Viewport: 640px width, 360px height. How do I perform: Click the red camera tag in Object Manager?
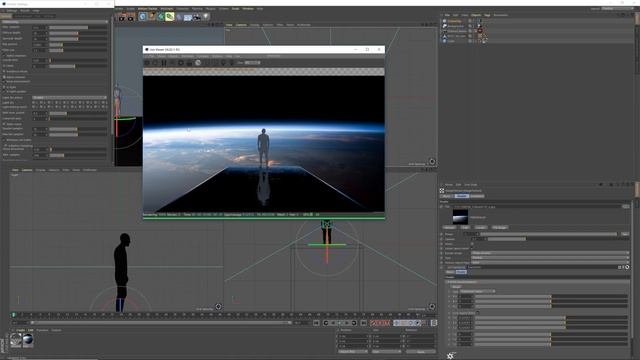coord(480,31)
